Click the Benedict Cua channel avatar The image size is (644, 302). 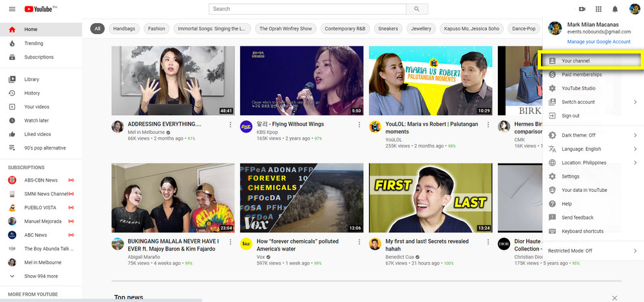tap(375, 243)
